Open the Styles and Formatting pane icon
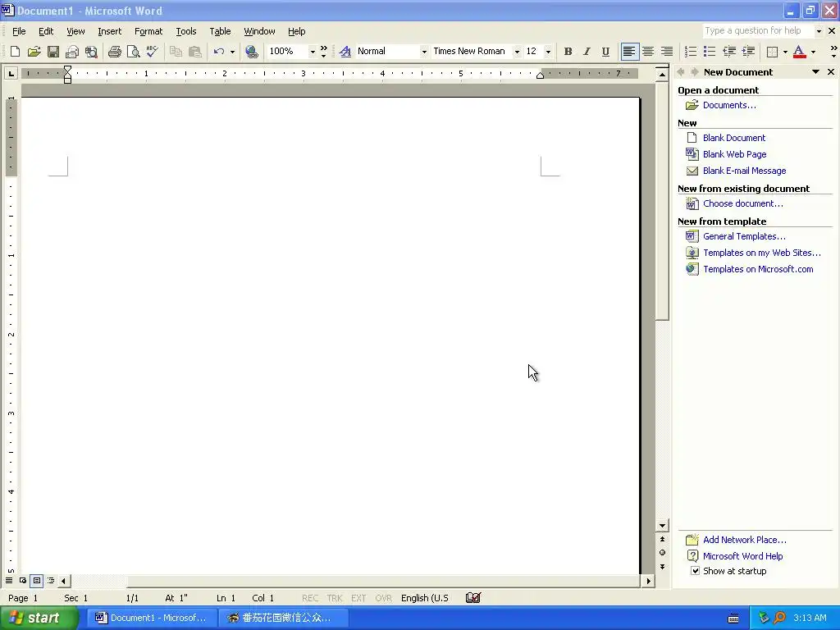 [345, 52]
